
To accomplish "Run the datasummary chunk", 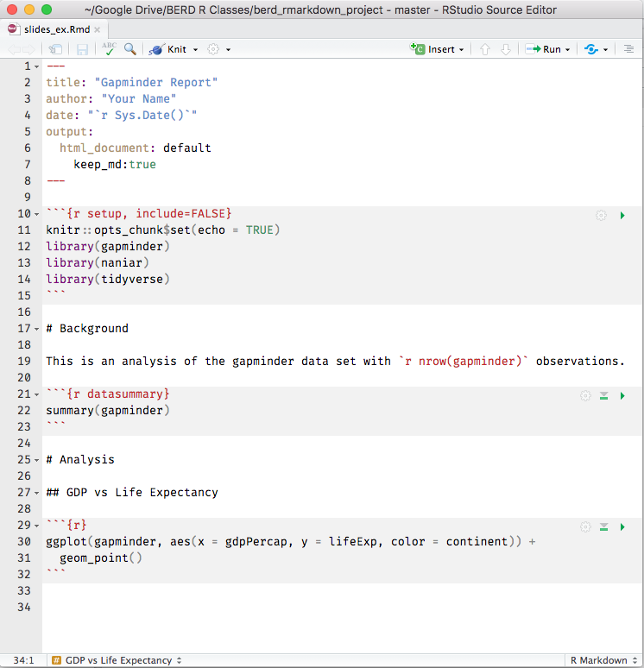I will click(x=622, y=396).
